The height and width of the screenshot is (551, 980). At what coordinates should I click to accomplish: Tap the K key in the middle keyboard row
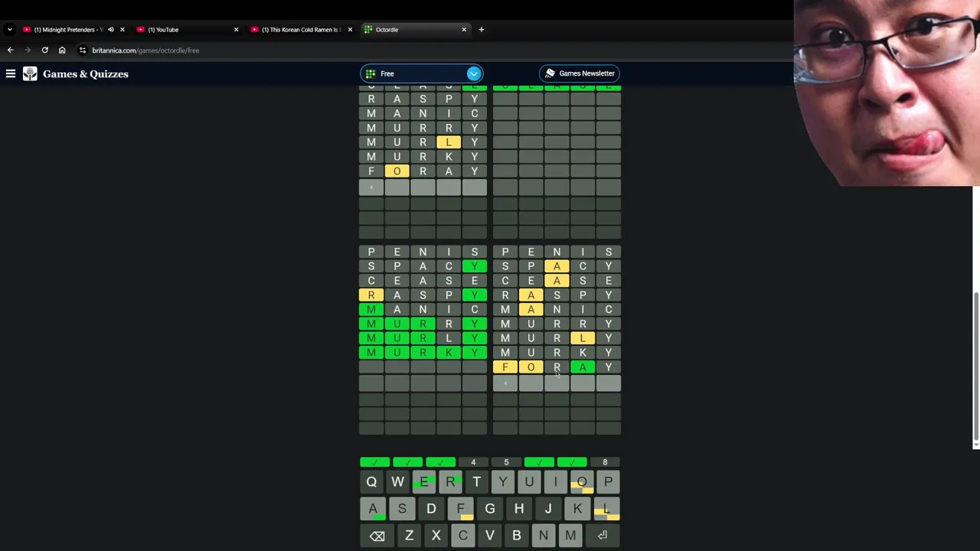pyautogui.click(x=577, y=509)
